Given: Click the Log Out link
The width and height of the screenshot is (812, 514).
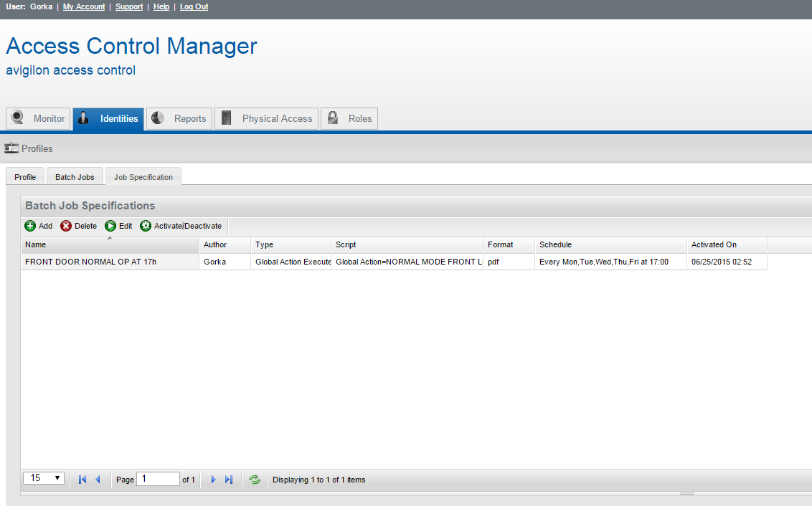Looking at the screenshot, I should 194,6.
